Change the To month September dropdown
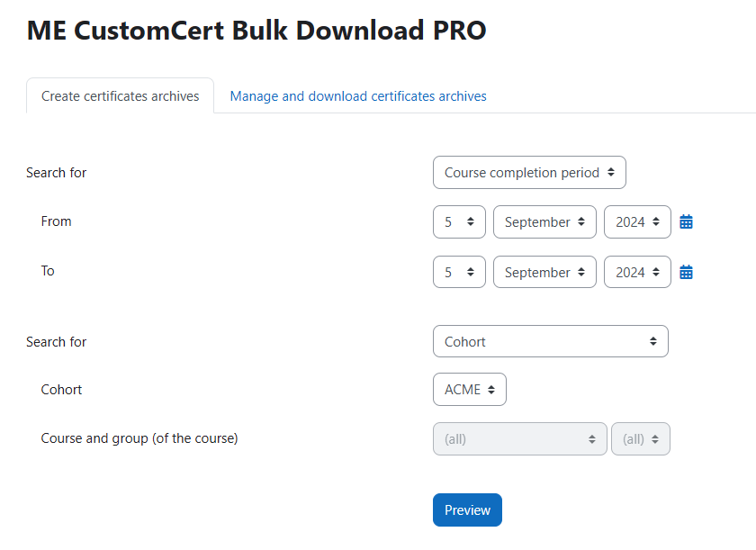This screenshot has width=756, height=550. 544,272
